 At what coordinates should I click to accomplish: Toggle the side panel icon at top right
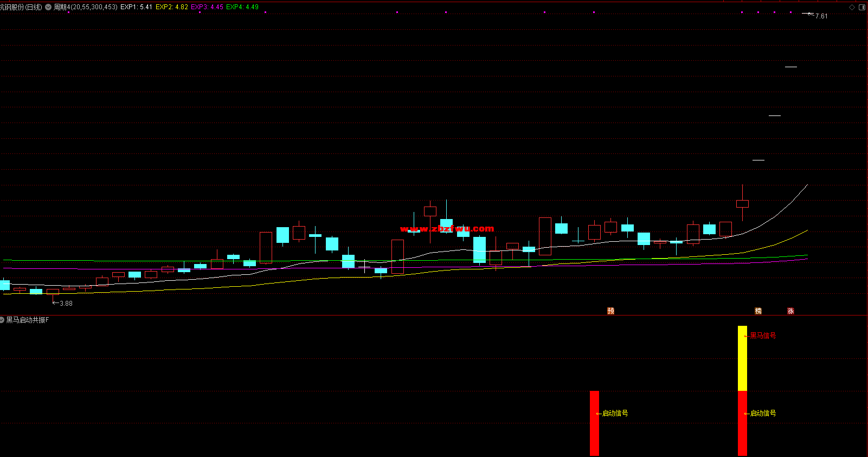click(x=862, y=7)
